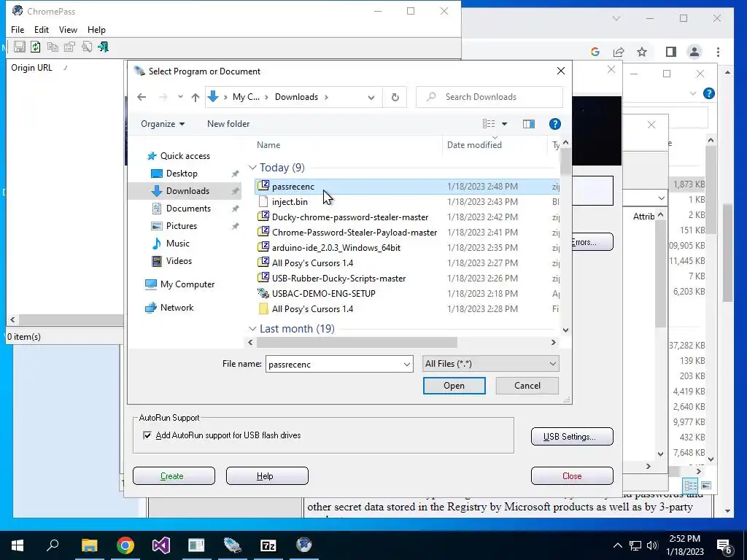Image resolution: width=747 pixels, height=560 pixels.
Task: Click the Exit icon in ChromePass toolbar
Action: click(x=104, y=47)
